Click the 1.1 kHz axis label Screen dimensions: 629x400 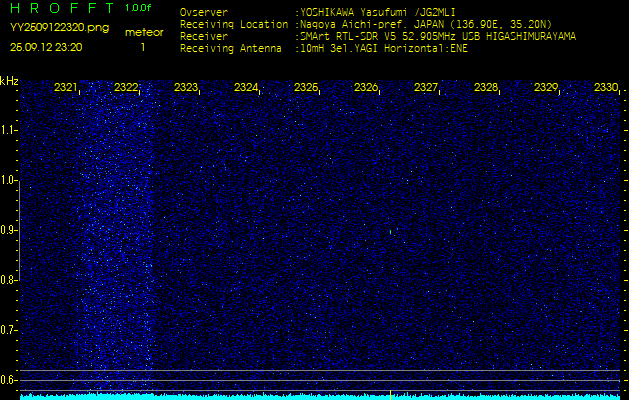tap(9, 130)
